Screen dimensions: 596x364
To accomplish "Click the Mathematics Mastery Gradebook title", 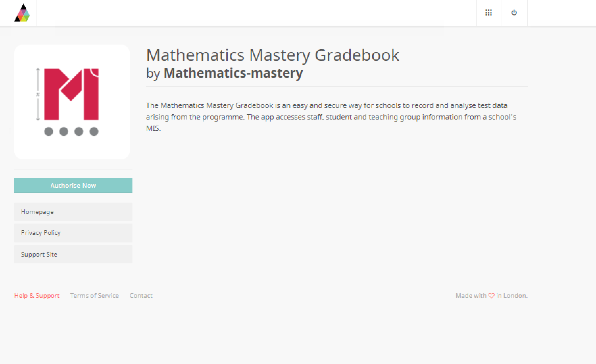I will pos(273,55).
